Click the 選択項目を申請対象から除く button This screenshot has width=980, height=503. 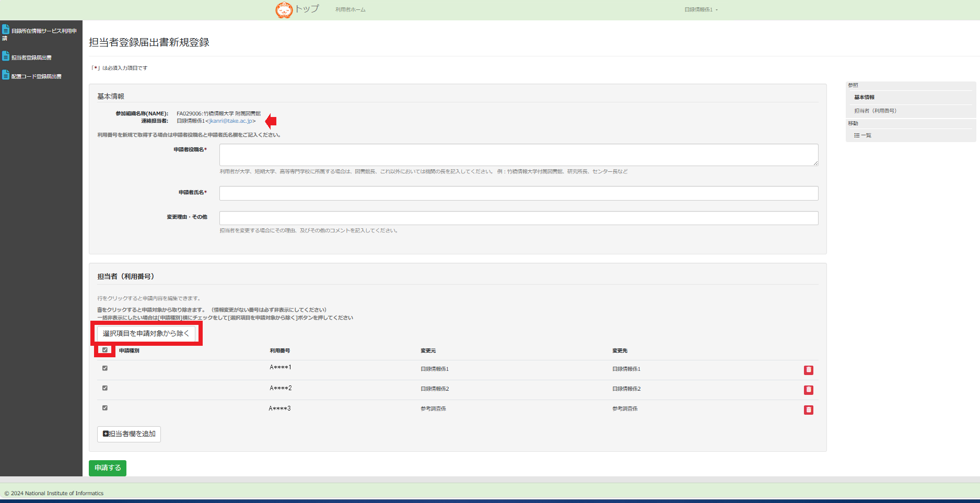tap(146, 333)
